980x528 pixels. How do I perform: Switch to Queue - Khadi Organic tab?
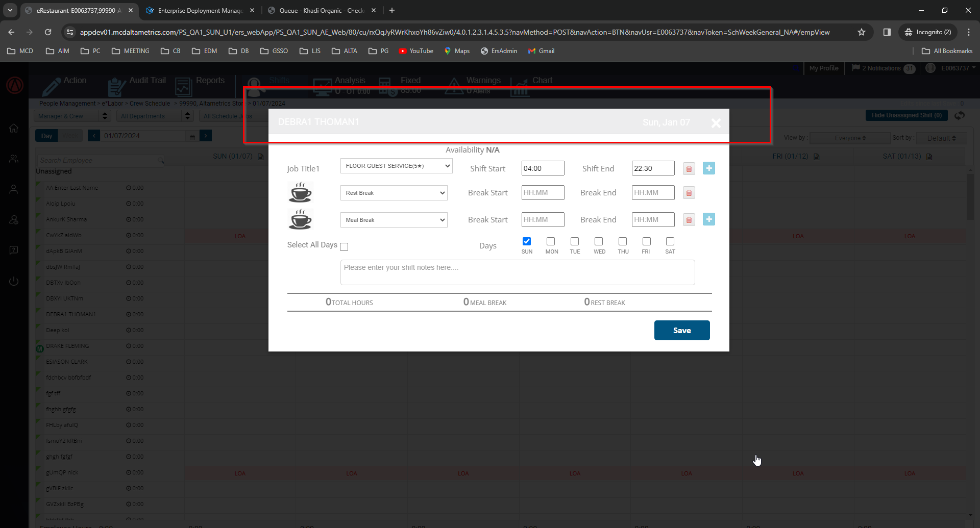click(322, 10)
